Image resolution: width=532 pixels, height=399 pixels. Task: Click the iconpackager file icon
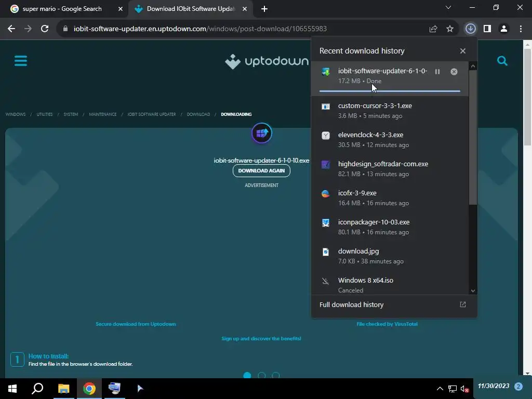coord(326,223)
